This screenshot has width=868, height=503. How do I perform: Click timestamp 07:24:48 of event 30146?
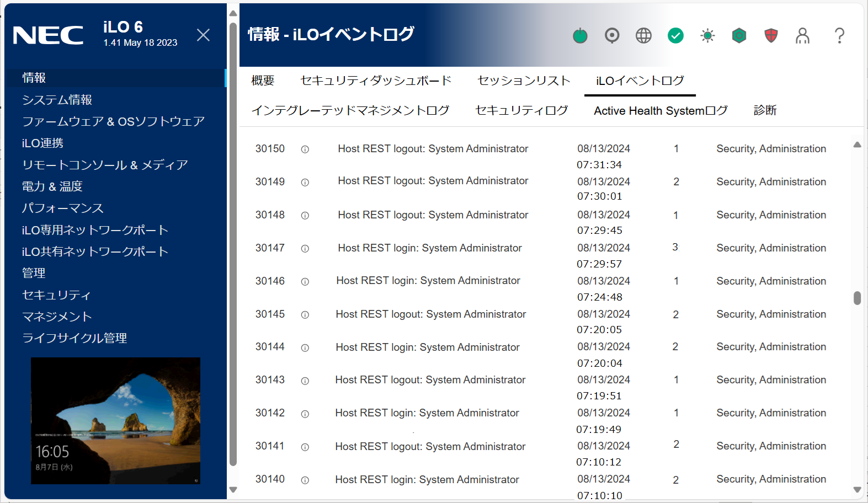pyautogui.click(x=600, y=297)
